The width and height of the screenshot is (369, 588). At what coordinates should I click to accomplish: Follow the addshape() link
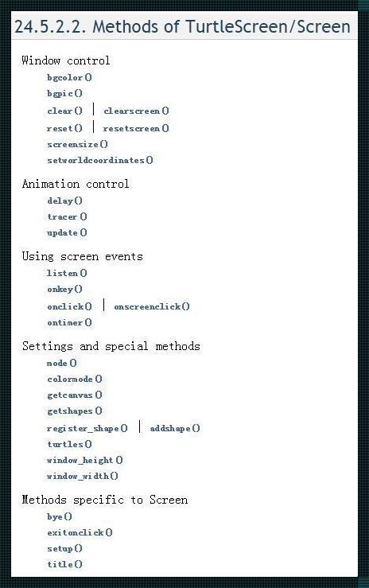(x=175, y=428)
